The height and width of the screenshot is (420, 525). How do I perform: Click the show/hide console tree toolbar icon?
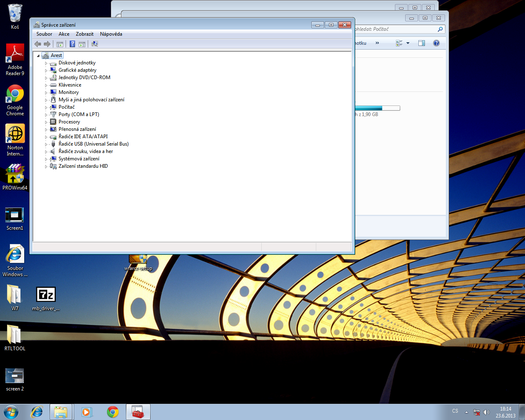[x=60, y=44]
